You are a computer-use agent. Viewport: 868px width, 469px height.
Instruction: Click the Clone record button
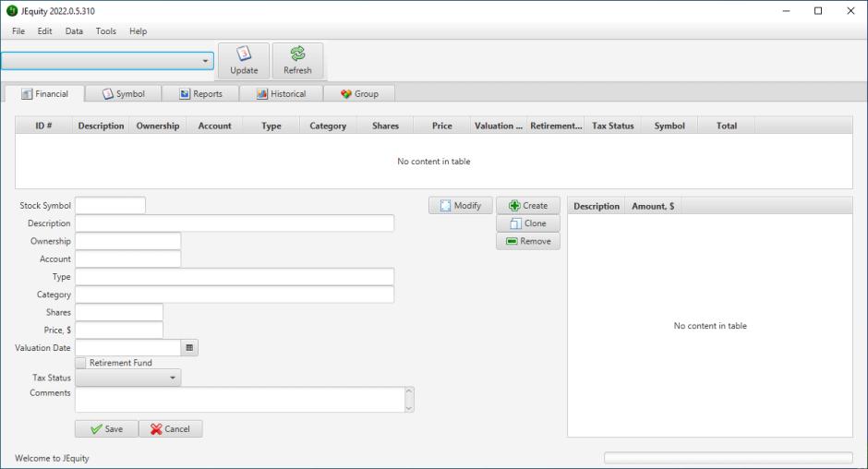(x=528, y=223)
